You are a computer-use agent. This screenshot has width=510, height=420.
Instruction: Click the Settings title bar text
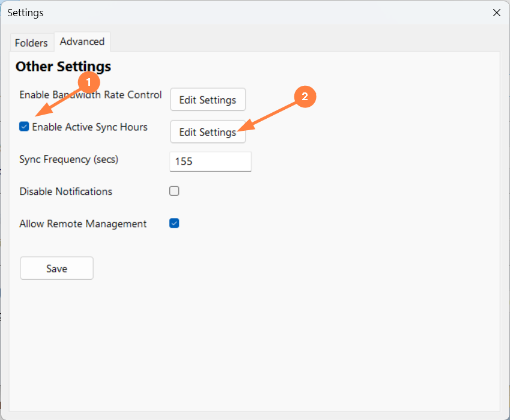25,13
